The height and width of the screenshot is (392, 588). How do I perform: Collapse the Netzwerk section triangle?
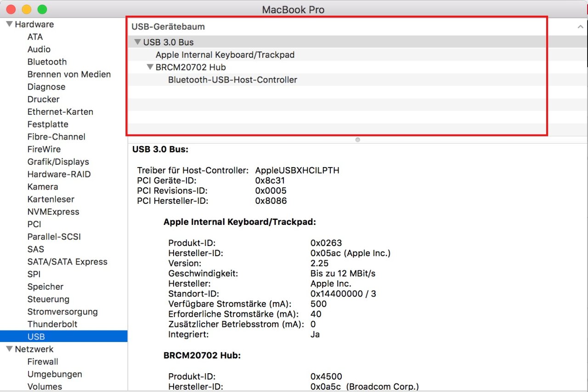click(9, 349)
